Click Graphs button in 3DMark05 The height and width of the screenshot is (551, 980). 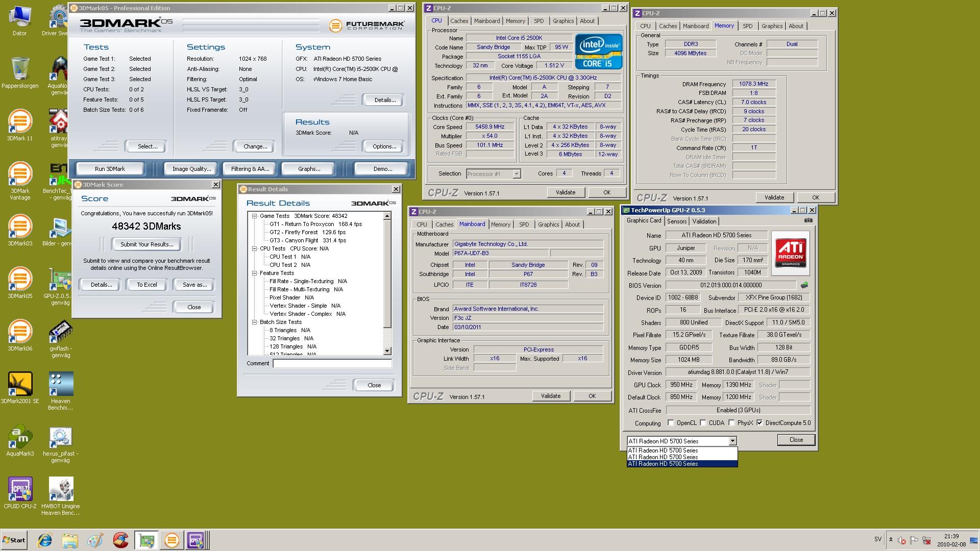coord(309,169)
